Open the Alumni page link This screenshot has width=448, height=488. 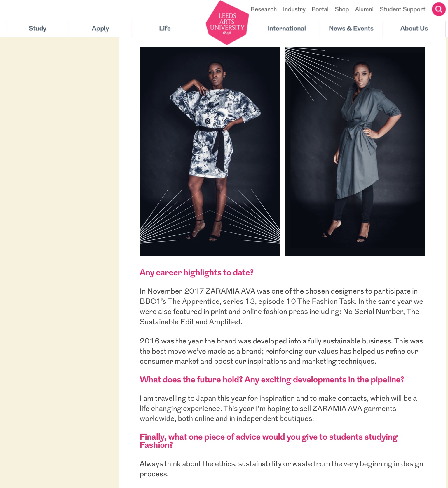pyautogui.click(x=364, y=9)
